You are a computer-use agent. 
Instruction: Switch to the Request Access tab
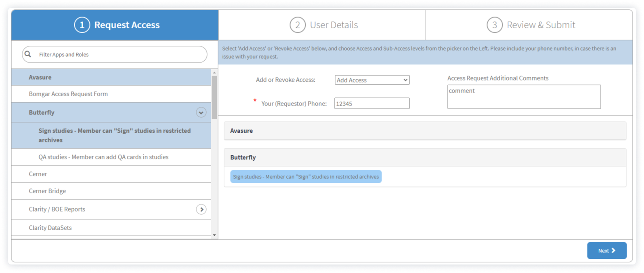[x=115, y=25]
